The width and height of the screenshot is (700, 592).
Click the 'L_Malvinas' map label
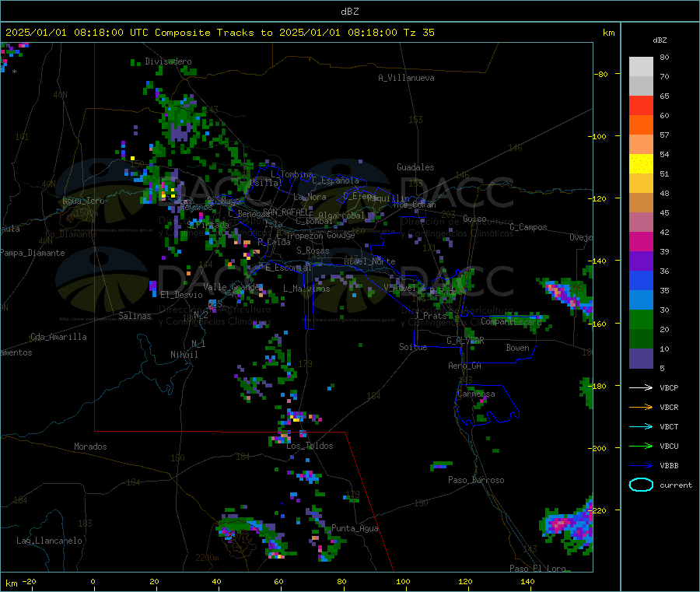[x=306, y=289]
